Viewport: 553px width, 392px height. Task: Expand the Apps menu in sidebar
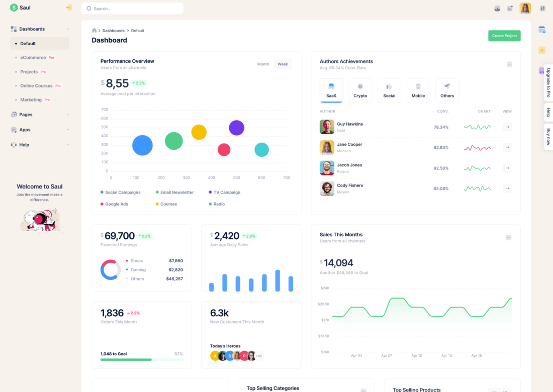click(x=39, y=130)
